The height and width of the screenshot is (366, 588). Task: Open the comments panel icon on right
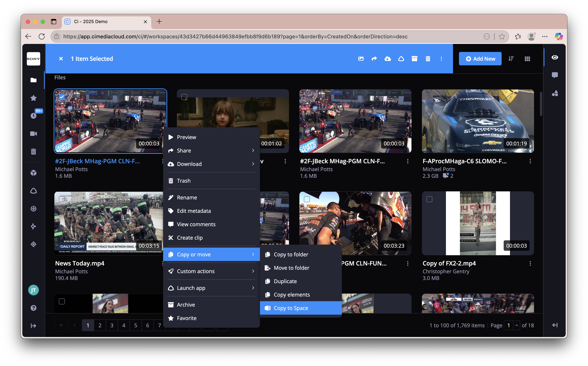[x=555, y=75]
